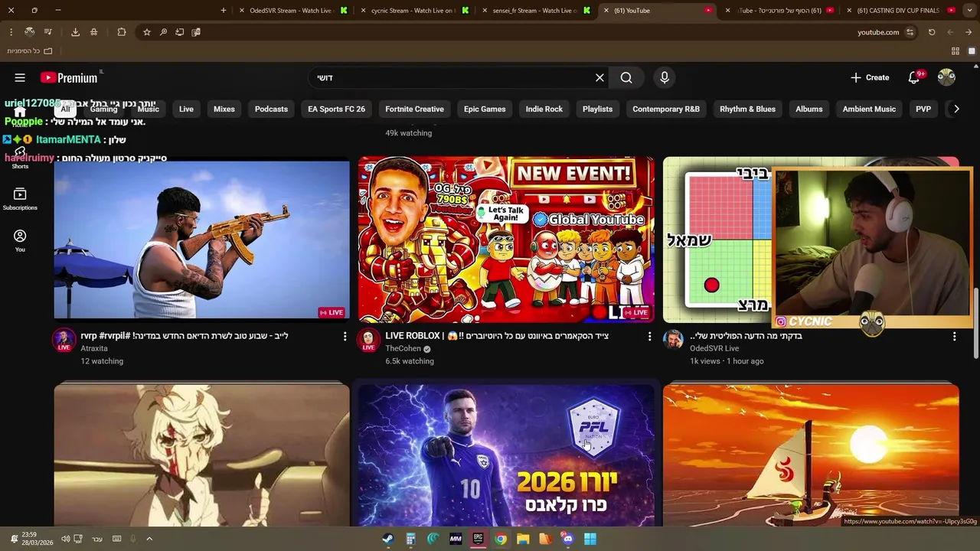Open the new tab with the plus
980x551 pixels.
[223, 11]
